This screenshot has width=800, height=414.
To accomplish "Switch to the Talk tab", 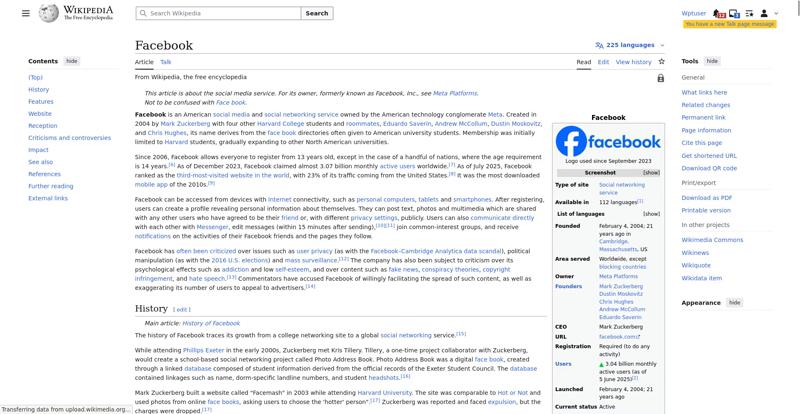I will coord(166,62).
